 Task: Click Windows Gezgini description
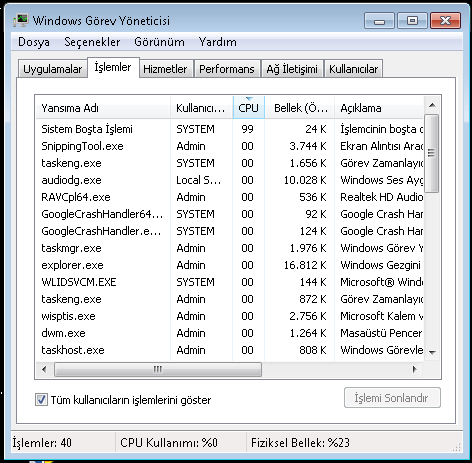coord(380,265)
